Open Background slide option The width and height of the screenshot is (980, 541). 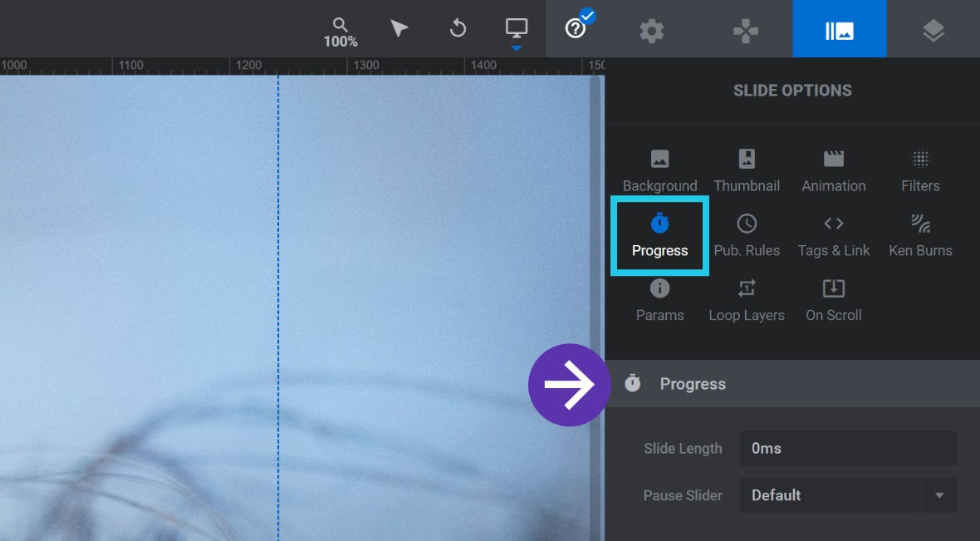(x=660, y=170)
